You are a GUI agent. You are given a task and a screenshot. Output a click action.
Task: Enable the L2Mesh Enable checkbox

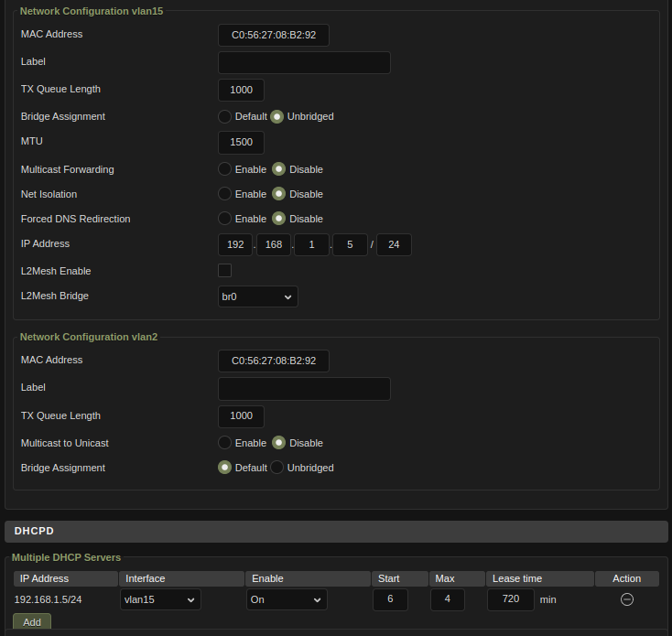(x=224, y=270)
